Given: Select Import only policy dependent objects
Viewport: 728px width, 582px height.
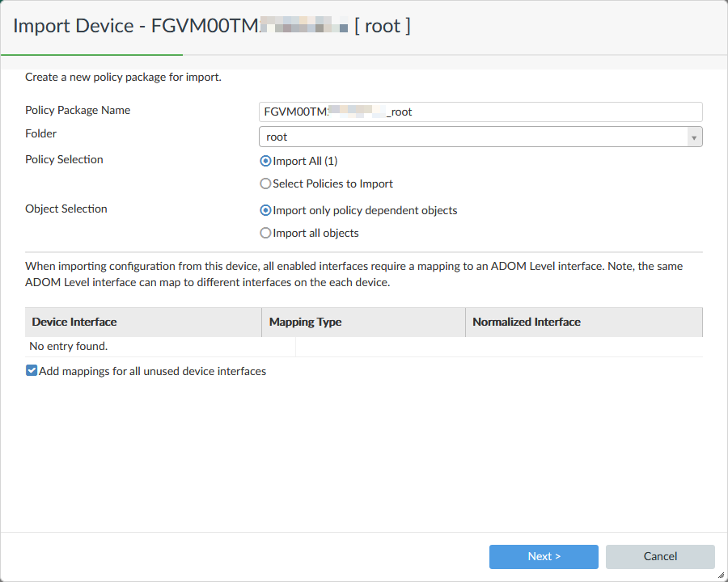Looking at the screenshot, I should point(265,210).
